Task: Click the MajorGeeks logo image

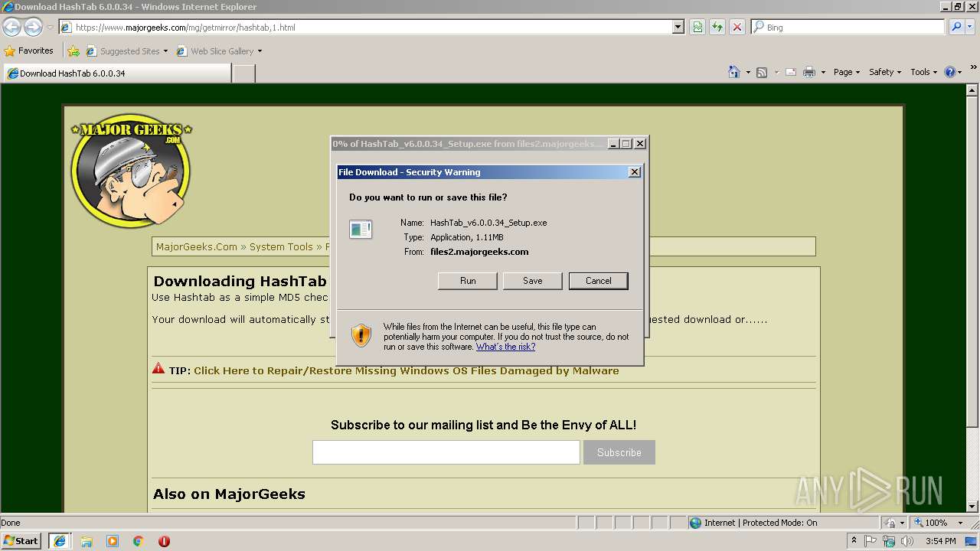Action: click(x=131, y=172)
